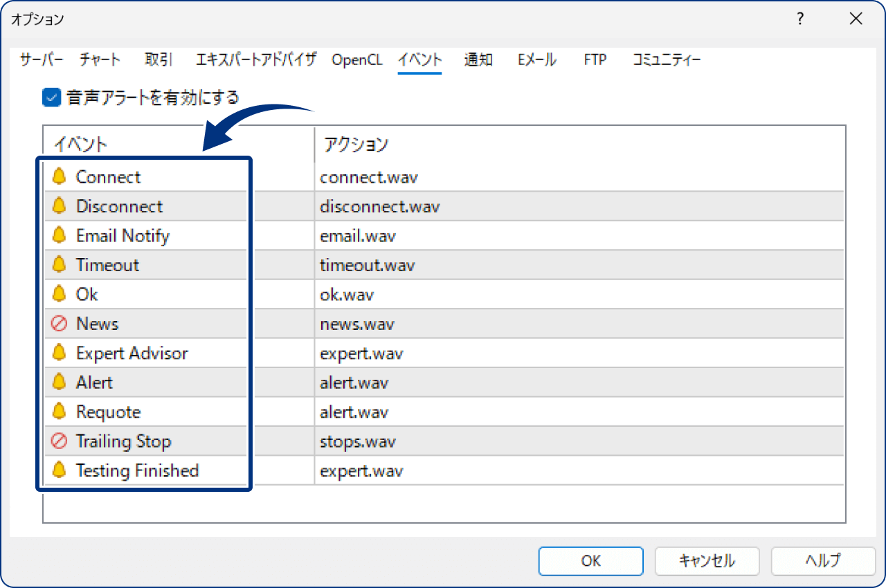Select the Email Notify event name

click(123, 236)
